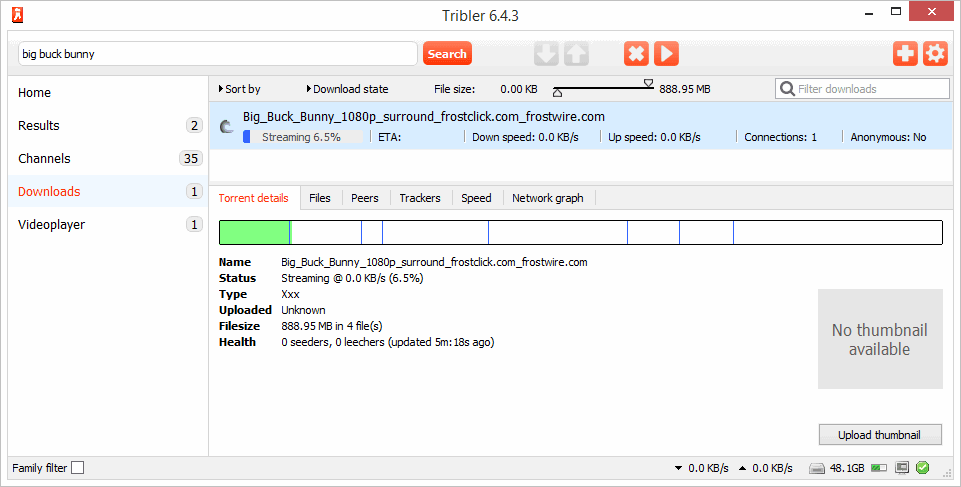The width and height of the screenshot is (961, 487).
Task: Open the Network graph tab
Action: (x=547, y=198)
